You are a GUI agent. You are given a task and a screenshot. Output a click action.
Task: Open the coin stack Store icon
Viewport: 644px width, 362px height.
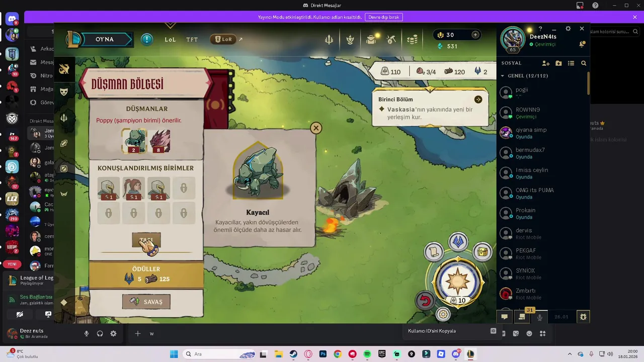413,39
